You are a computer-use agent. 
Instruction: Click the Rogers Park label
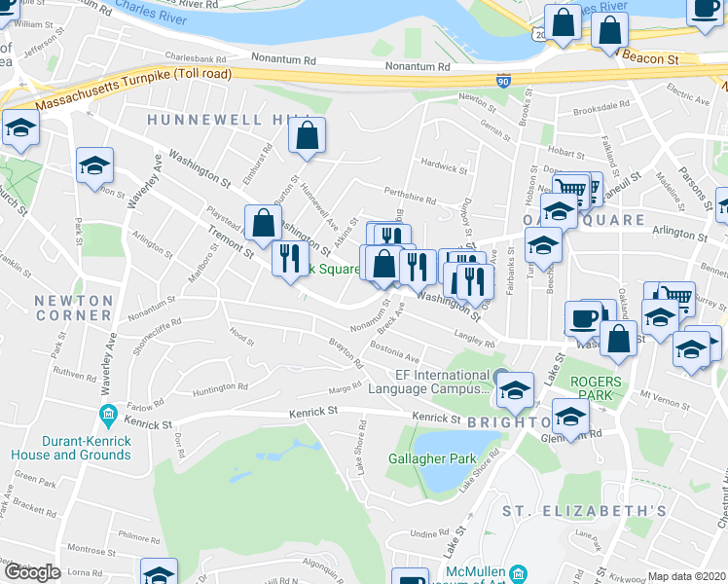tap(596, 388)
